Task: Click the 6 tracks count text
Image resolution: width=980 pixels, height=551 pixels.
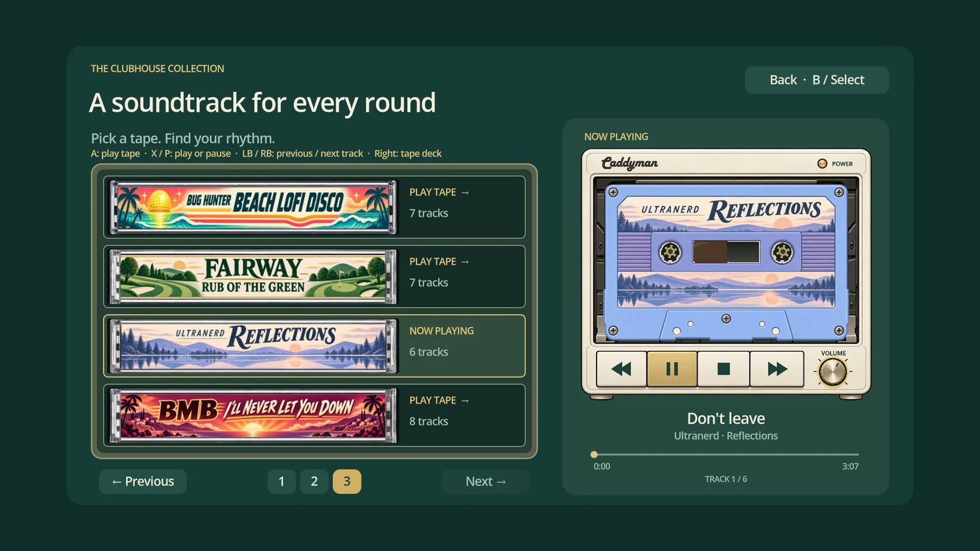Action: [429, 352]
